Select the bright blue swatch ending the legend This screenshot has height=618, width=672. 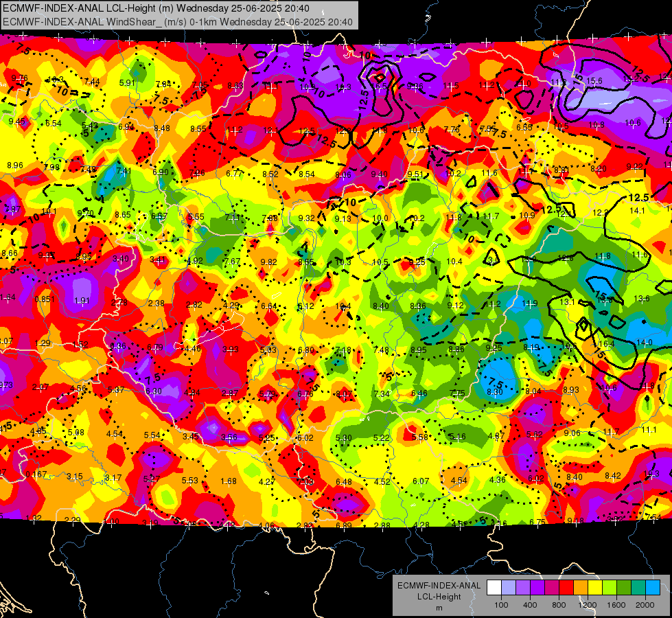(653, 588)
